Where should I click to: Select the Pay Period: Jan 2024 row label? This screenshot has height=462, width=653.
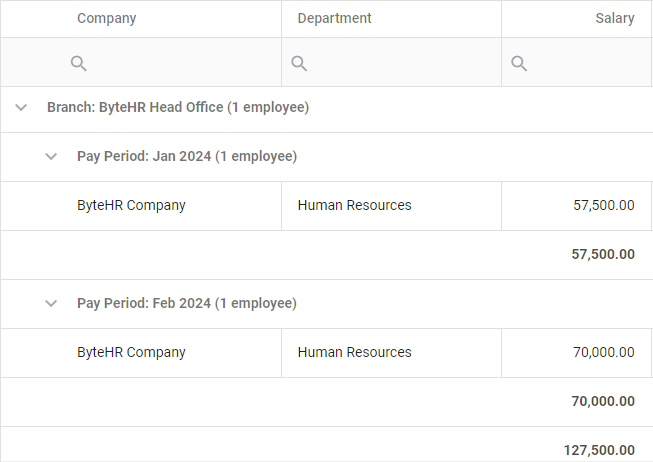point(187,157)
